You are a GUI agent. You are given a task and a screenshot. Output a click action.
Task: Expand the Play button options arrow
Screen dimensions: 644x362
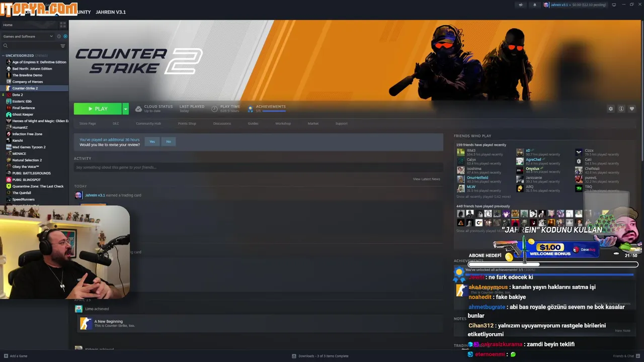(x=125, y=109)
